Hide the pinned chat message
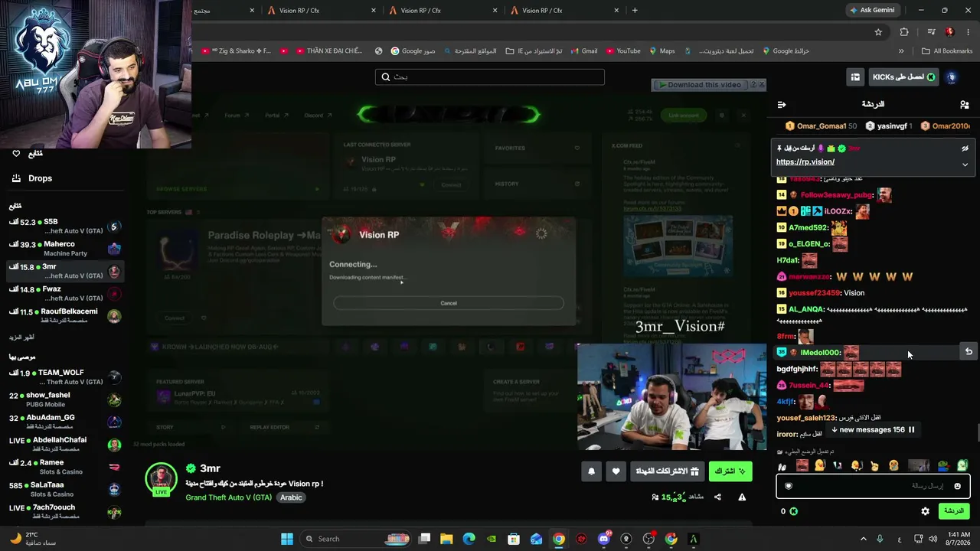980x551 pixels. [965, 148]
